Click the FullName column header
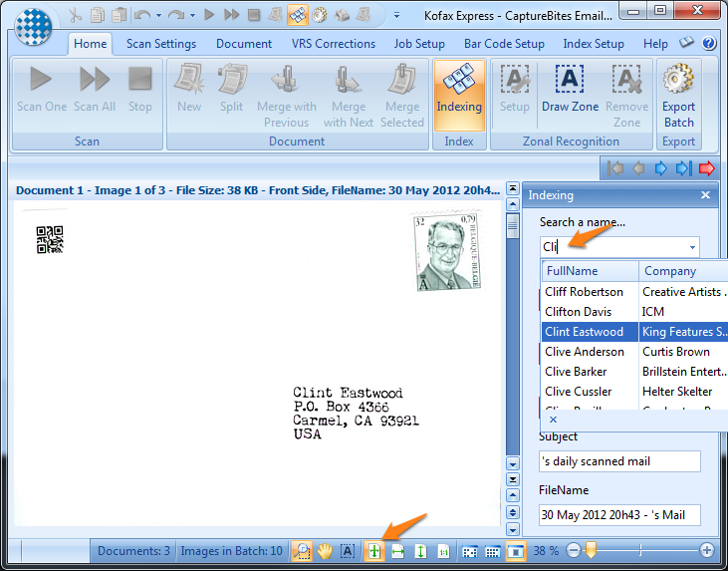Viewport: 728px width, 571px height. pyautogui.click(x=591, y=271)
